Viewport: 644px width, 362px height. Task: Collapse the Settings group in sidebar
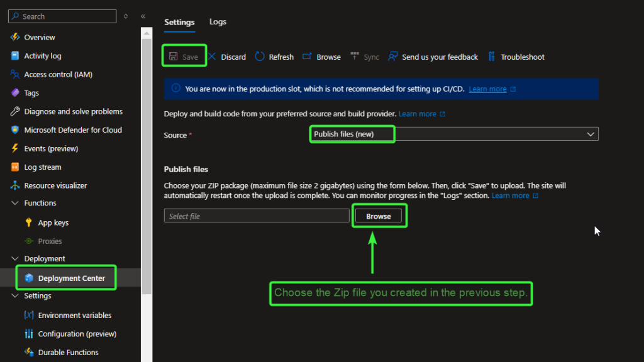point(15,295)
